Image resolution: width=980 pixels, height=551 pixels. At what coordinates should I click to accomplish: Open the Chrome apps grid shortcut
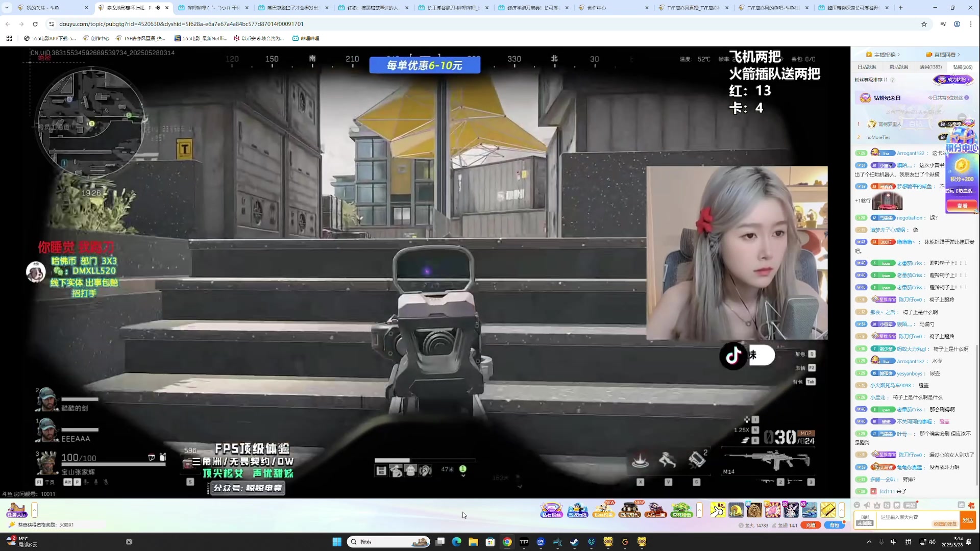pyautogui.click(x=9, y=38)
